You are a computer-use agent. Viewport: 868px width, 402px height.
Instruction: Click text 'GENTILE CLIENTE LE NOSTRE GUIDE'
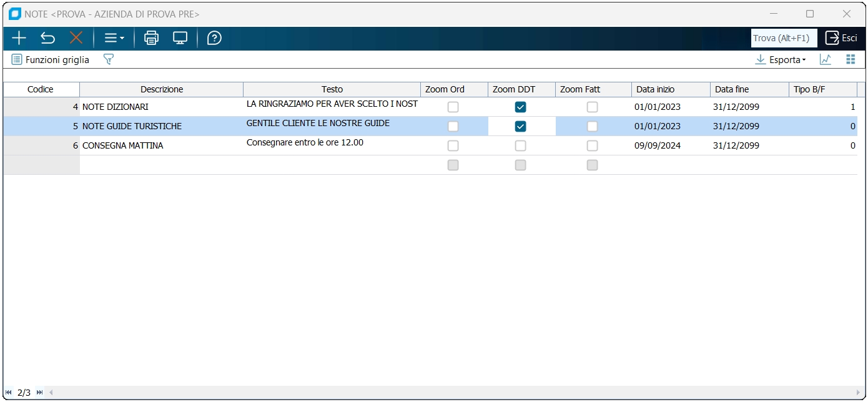click(318, 123)
